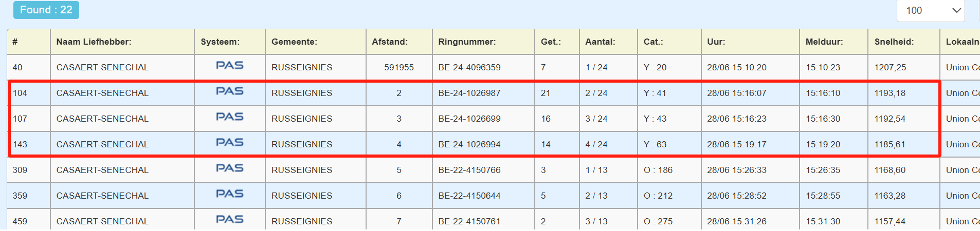Click the PAS logo in row 359

click(x=229, y=194)
